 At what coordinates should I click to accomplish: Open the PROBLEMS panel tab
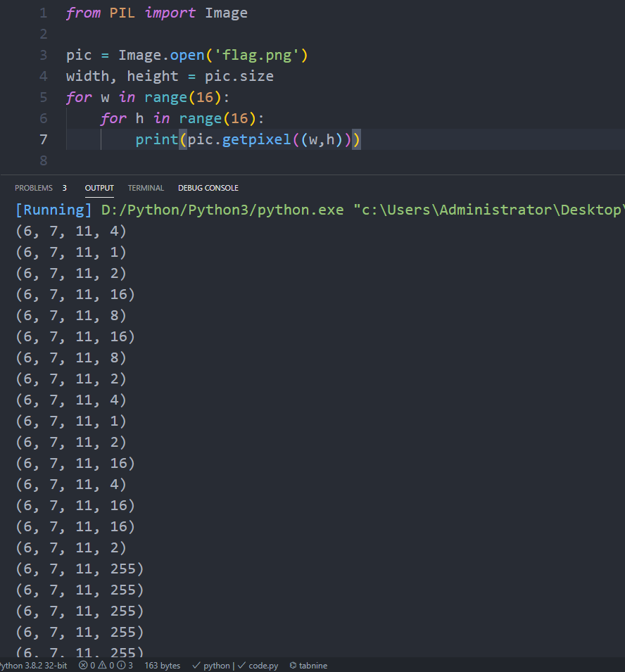[34, 188]
